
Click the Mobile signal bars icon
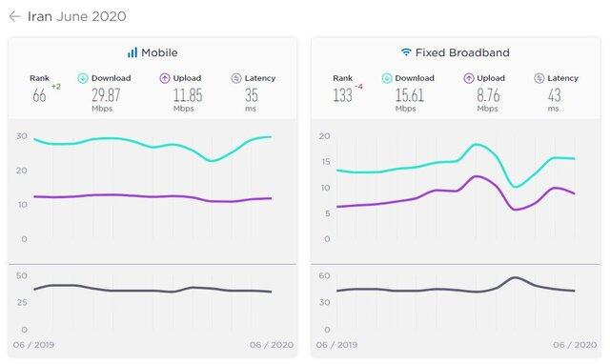[132, 52]
